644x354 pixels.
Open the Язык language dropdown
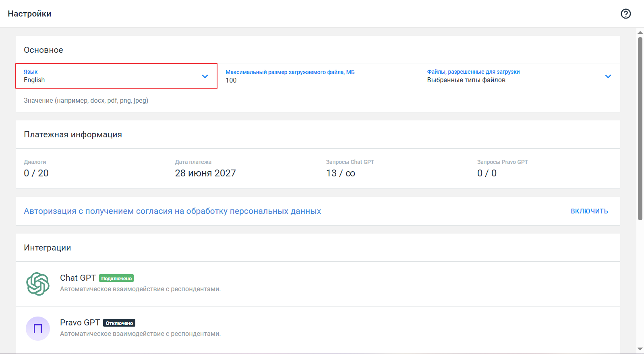coord(109,76)
